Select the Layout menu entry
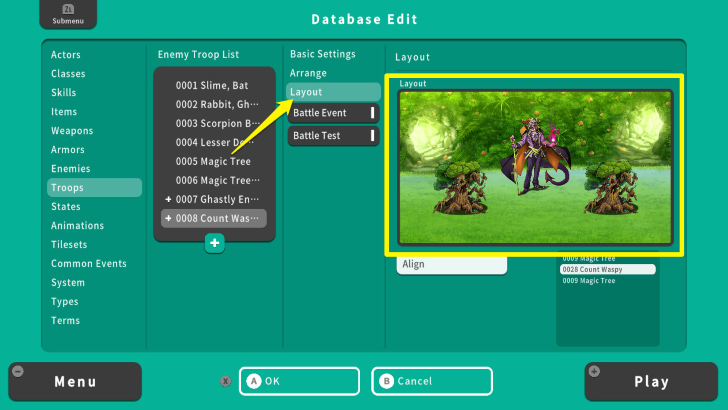The image size is (728, 410). pyautogui.click(x=333, y=92)
